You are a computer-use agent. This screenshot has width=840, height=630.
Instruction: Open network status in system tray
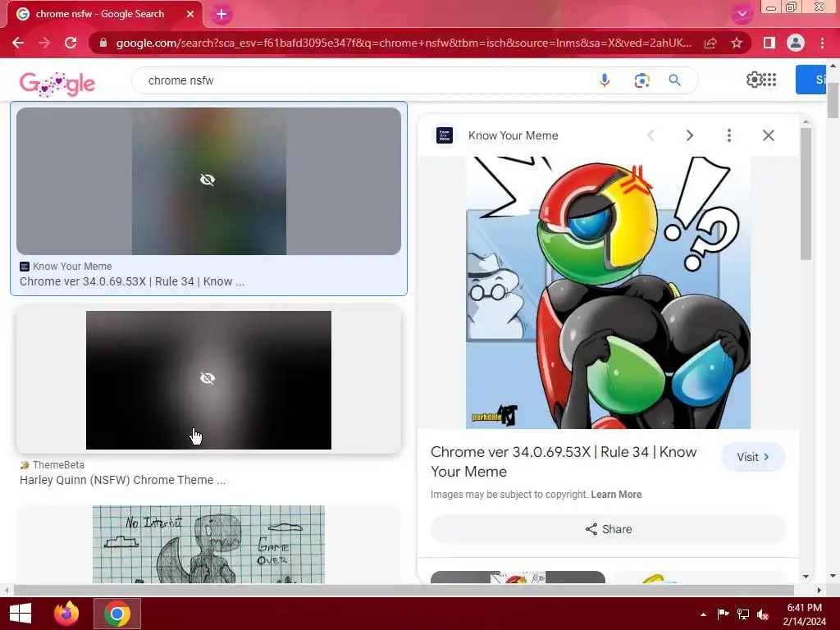pos(743,614)
